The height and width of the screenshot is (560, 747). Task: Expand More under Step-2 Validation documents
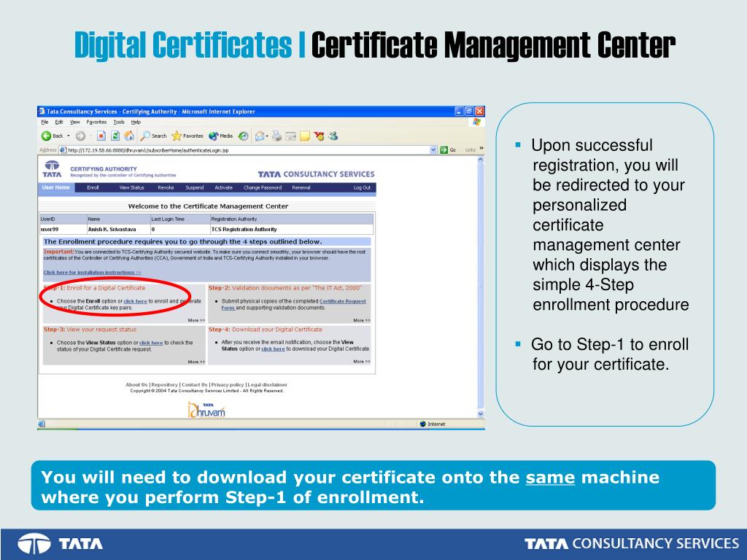coord(362,321)
